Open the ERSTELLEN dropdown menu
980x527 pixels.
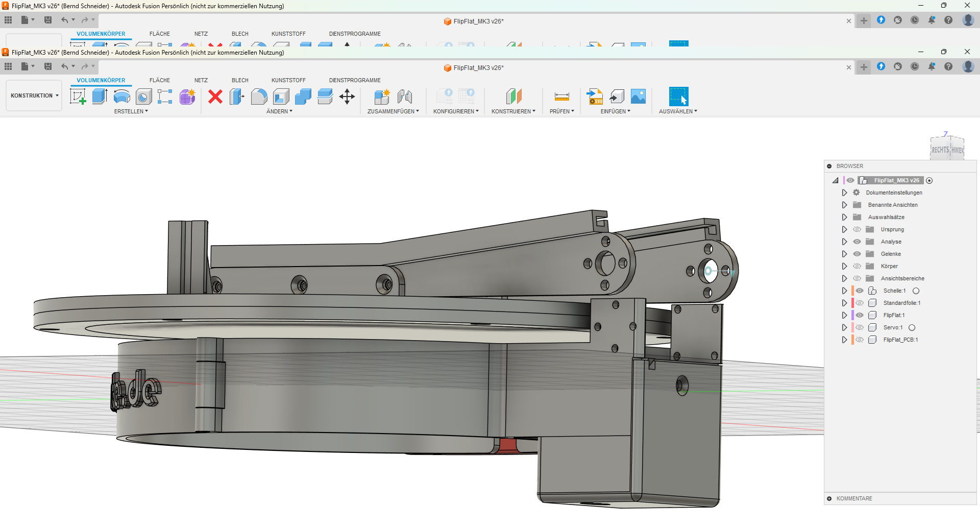point(131,111)
